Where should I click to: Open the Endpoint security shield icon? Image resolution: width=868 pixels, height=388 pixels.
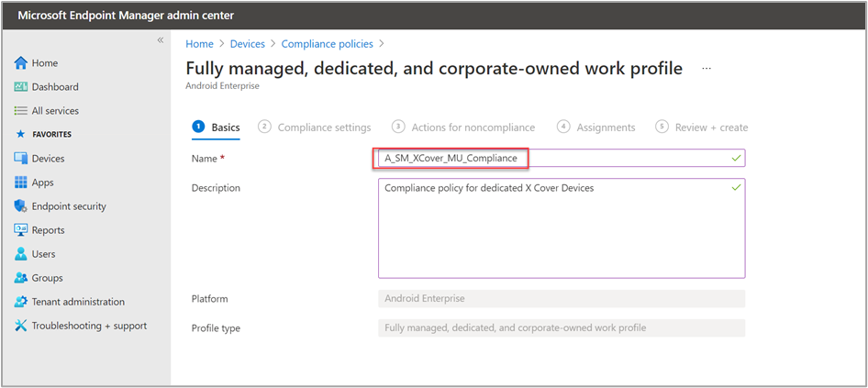[x=20, y=206]
